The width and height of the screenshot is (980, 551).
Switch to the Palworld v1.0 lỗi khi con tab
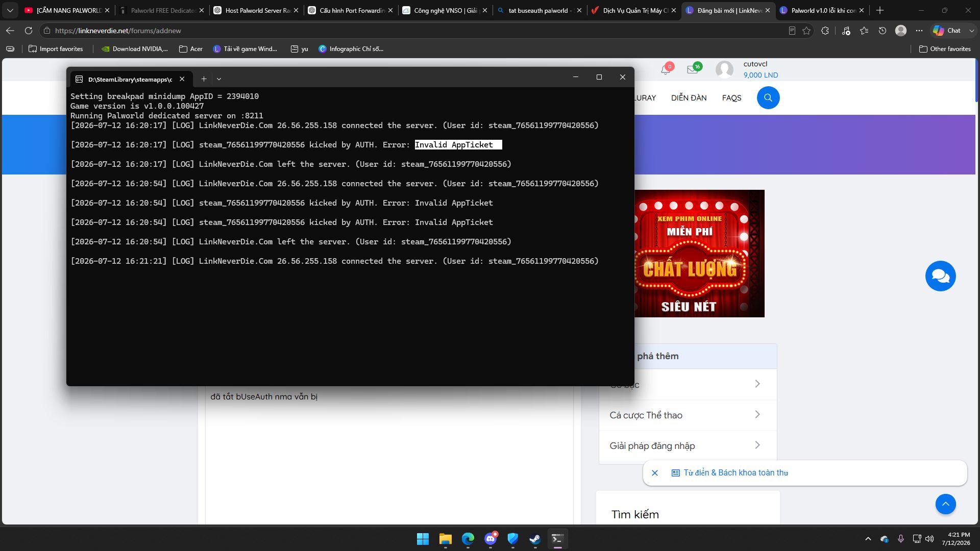click(823, 10)
